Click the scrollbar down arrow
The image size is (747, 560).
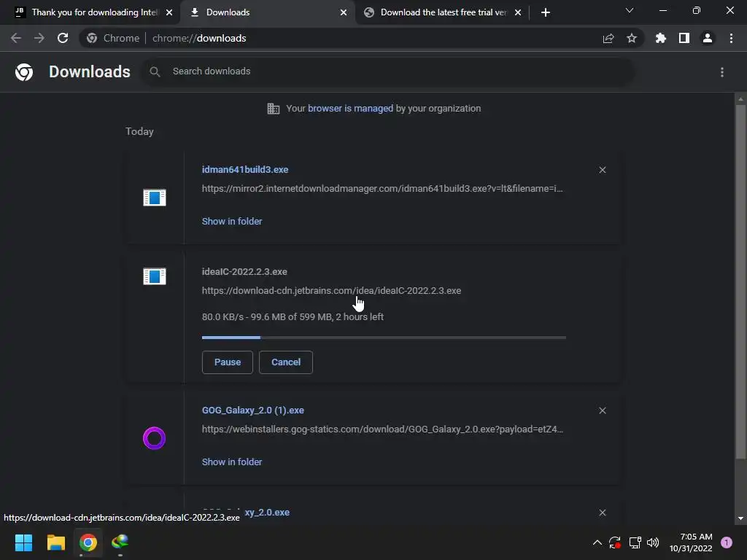pos(740,518)
